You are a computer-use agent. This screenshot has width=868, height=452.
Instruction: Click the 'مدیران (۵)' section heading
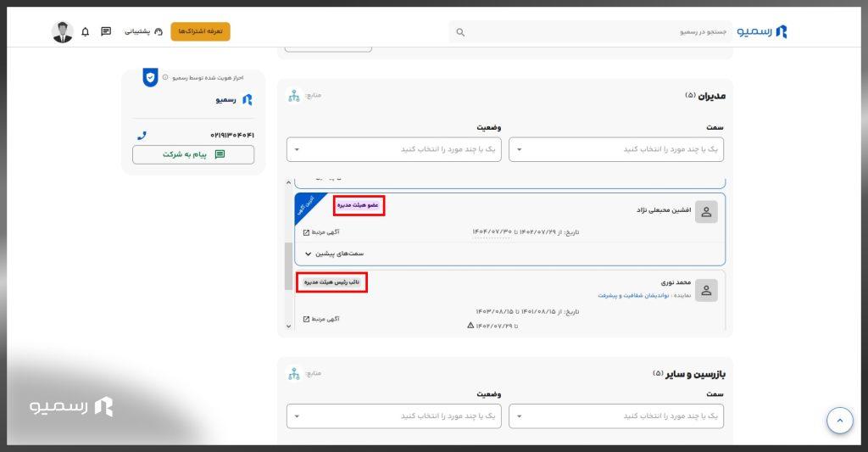pos(705,96)
